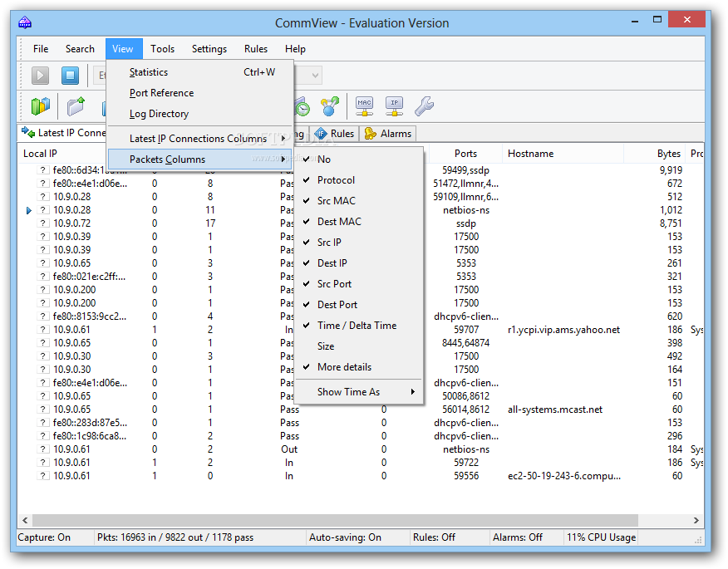Click the ? icon beside fe80::6d34
Viewport: 728px width, 569px height.
pos(42,170)
